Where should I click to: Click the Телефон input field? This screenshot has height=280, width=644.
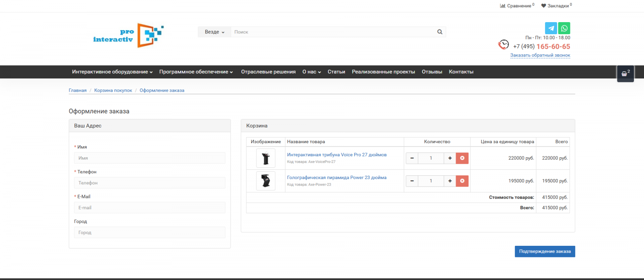pos(149,183)
